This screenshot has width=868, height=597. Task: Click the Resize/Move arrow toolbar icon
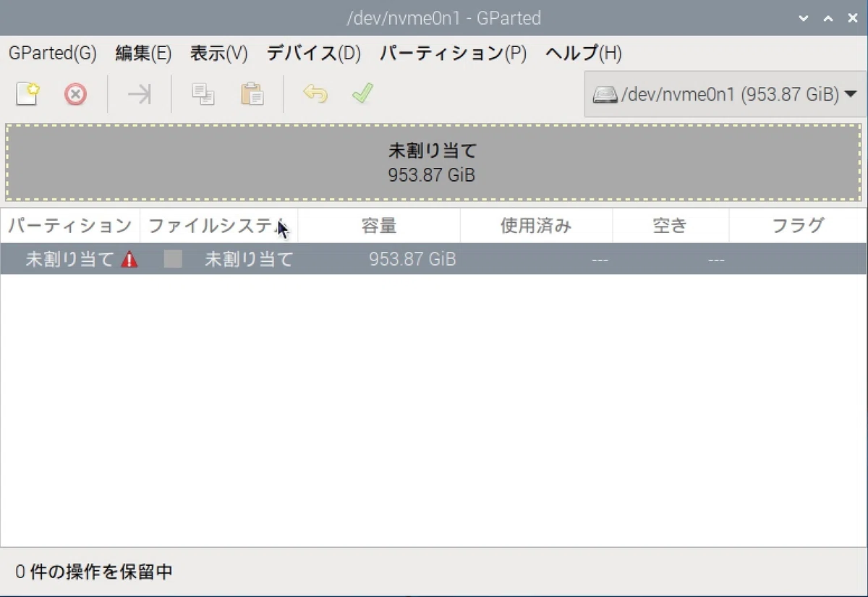click(x=140, y=94)
